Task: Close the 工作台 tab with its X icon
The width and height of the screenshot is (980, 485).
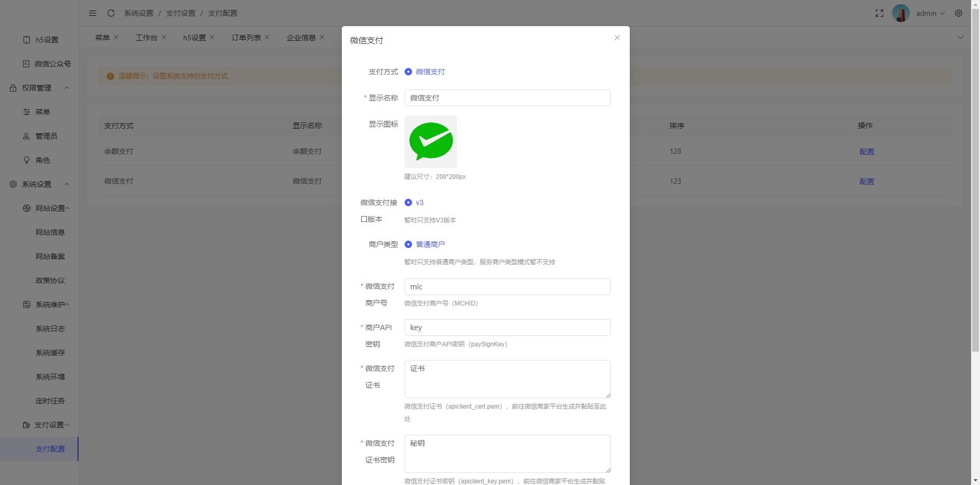Action: [x=164, y=37]
